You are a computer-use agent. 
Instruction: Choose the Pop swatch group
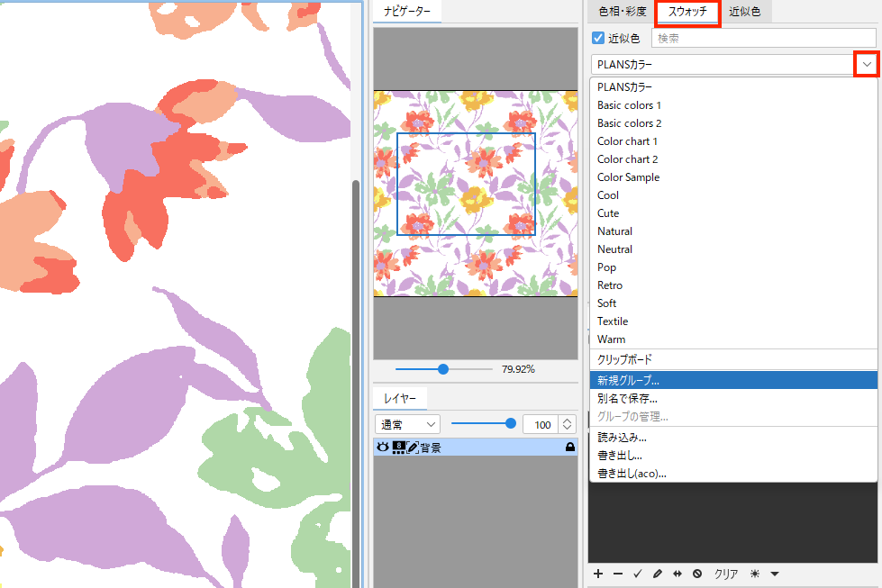[x=733, y=267]
